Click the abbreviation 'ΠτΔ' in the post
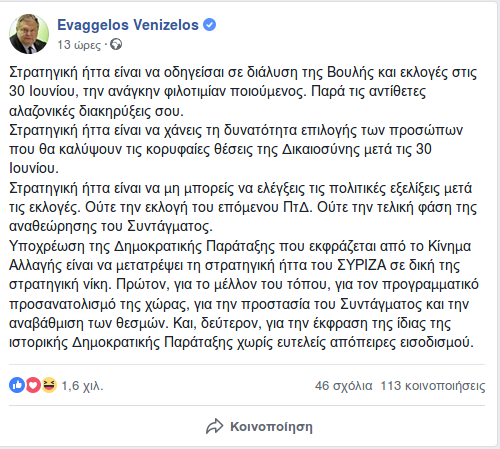500x449 pixels. [297, 207]
